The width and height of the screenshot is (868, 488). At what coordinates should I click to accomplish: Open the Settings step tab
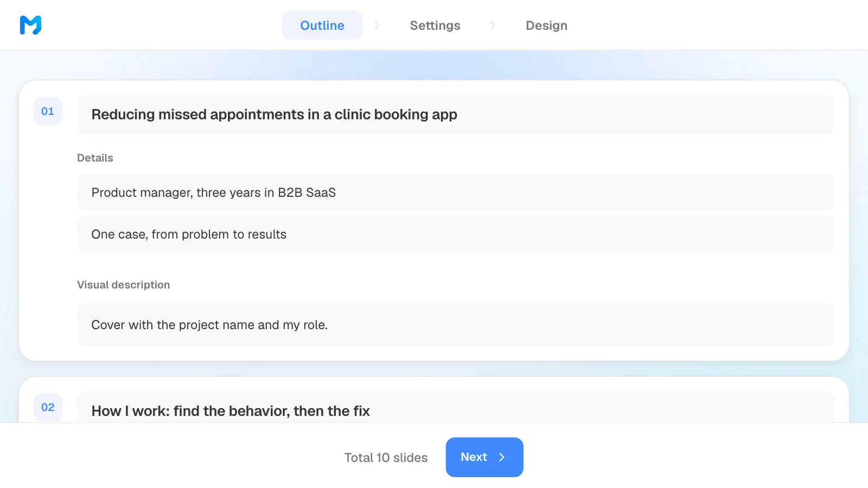click(x=435, y=25)
